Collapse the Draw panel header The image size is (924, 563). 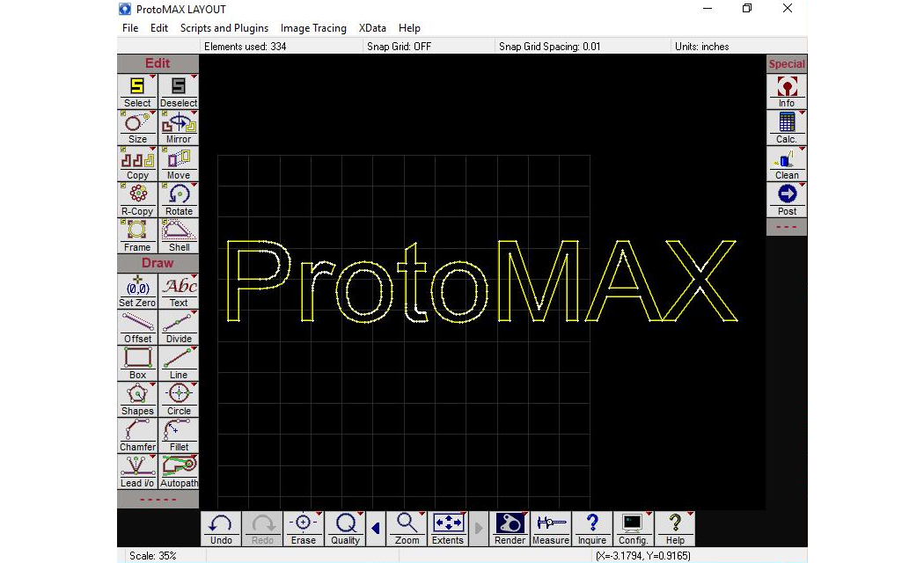click(158, 263)
